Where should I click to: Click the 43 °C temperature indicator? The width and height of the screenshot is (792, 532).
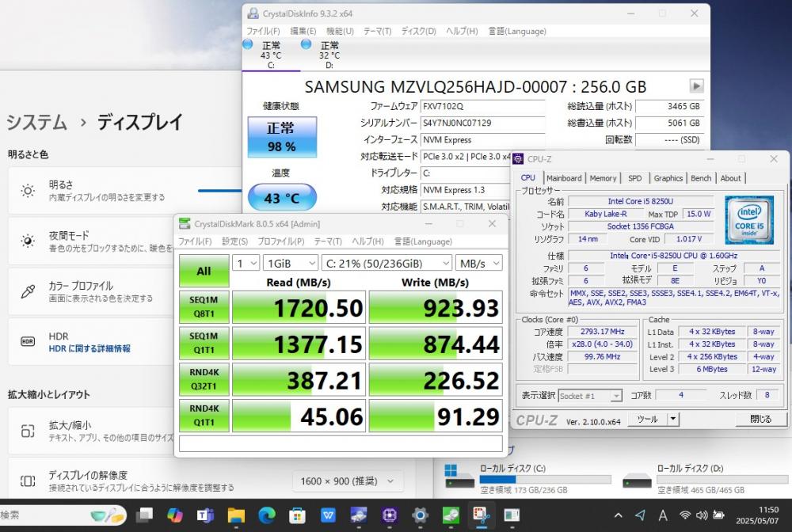click(282, 198)
